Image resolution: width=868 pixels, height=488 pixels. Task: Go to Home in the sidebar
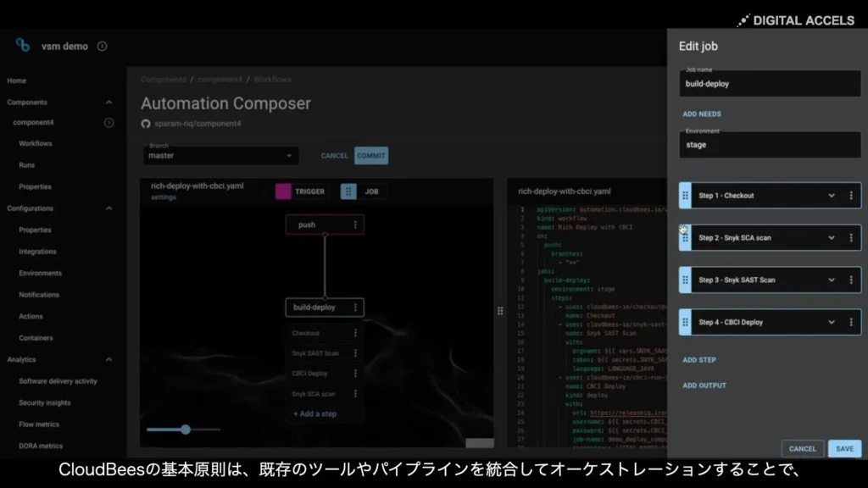(x=17, y=80)
